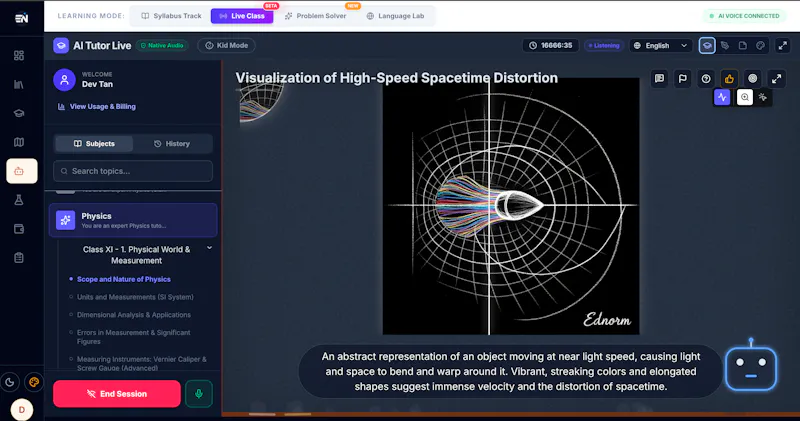The height and width of the screenshot is (421, 800).
Task: Click the Dev Tan profile avatar
Action: pyautogui.click(x=64, y=80)
